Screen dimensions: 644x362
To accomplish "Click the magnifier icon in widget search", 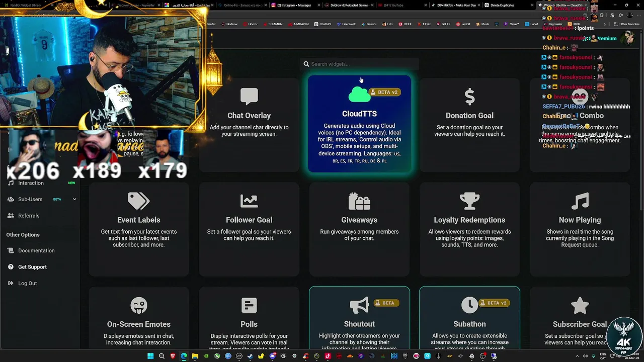I will (306, 64).
